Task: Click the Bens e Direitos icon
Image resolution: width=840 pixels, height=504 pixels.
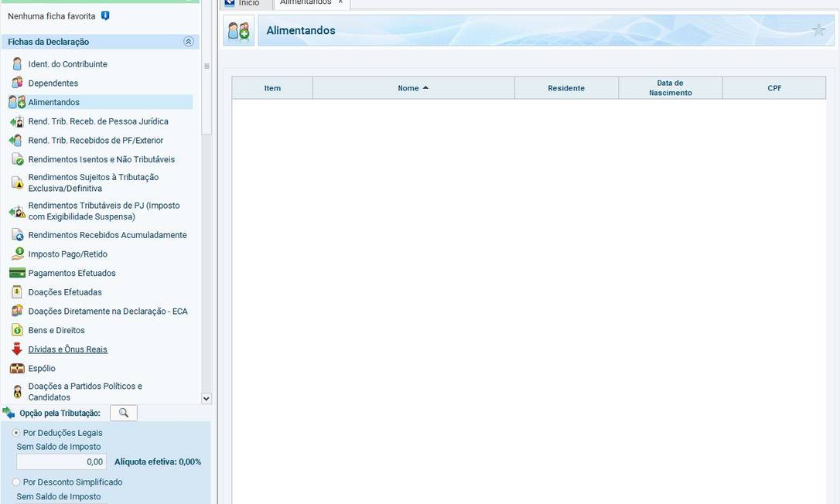Action: (17, 330)
